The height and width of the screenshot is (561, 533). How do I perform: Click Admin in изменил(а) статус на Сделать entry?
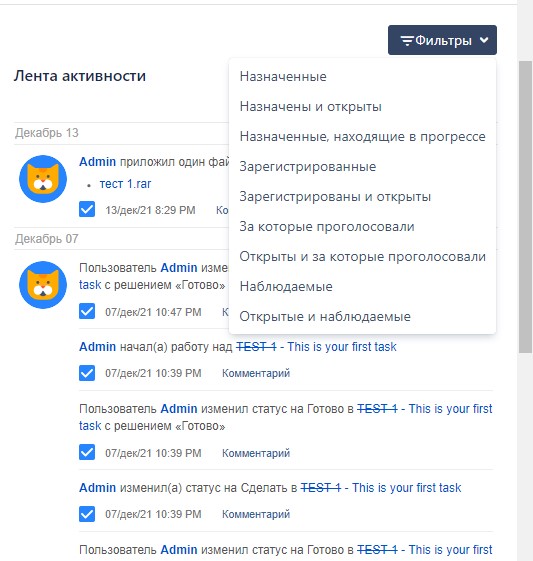point(97,488)
